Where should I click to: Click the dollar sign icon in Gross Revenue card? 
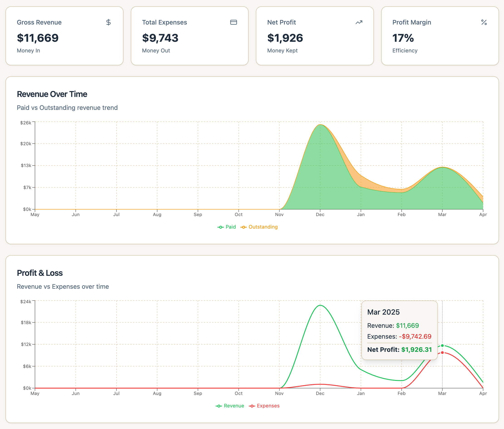[109, 22]
